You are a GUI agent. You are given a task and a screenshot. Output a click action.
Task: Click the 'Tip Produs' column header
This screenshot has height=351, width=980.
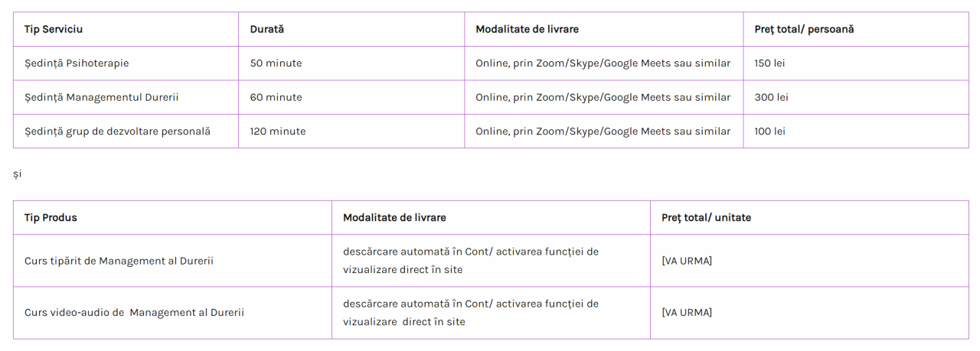tap(51, 218)
